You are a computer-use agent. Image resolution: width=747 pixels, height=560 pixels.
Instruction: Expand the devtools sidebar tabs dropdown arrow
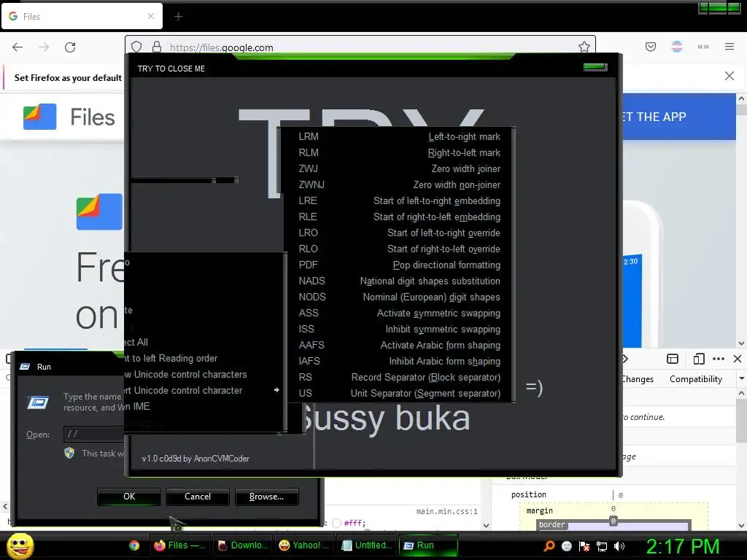coord(741,378)
